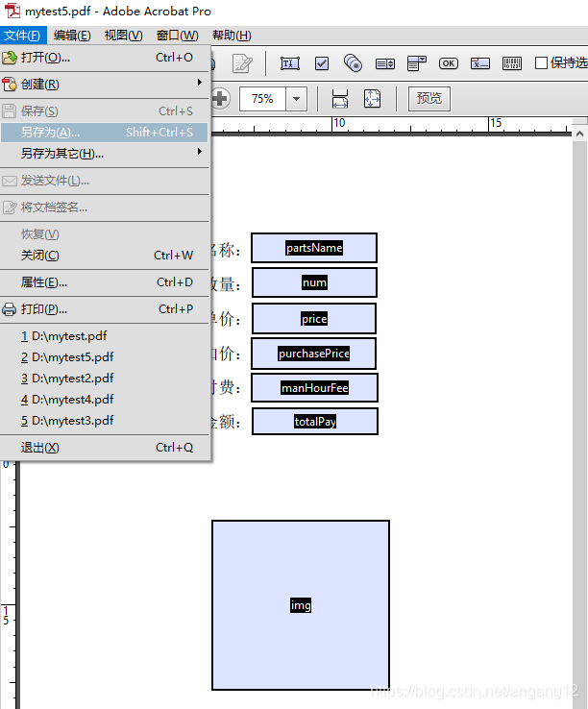Image resolution: width=588 pixels, height=709 pixels.
Task: Select the price form field
Action: (314, 319)
